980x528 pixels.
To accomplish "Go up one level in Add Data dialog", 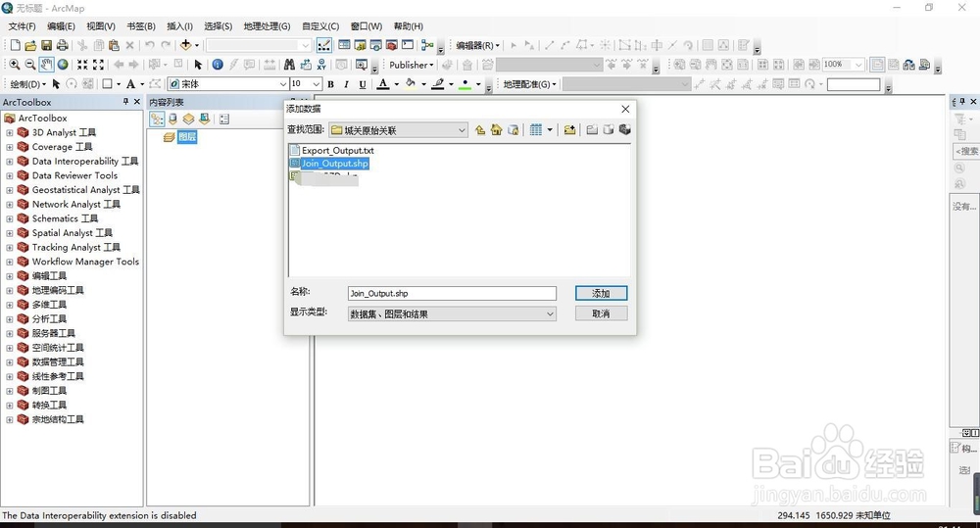I will pyautogui.click(x=480, y=130).
